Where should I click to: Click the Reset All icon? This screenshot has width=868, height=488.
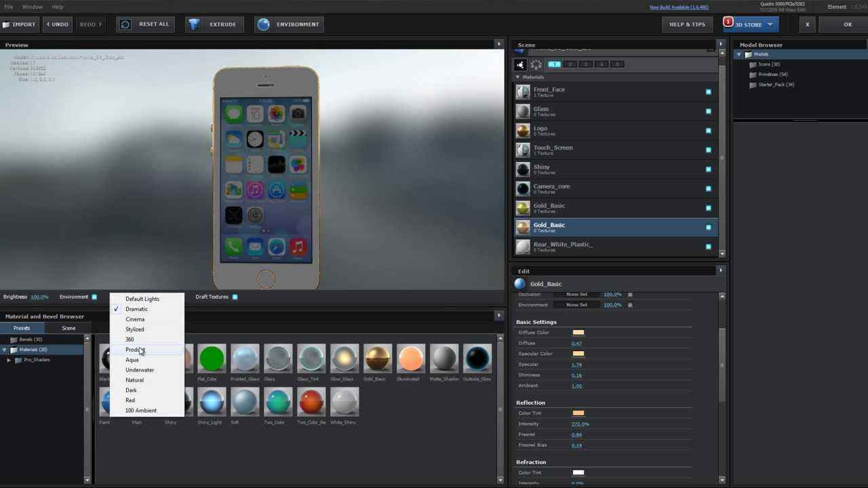(125, 24)
